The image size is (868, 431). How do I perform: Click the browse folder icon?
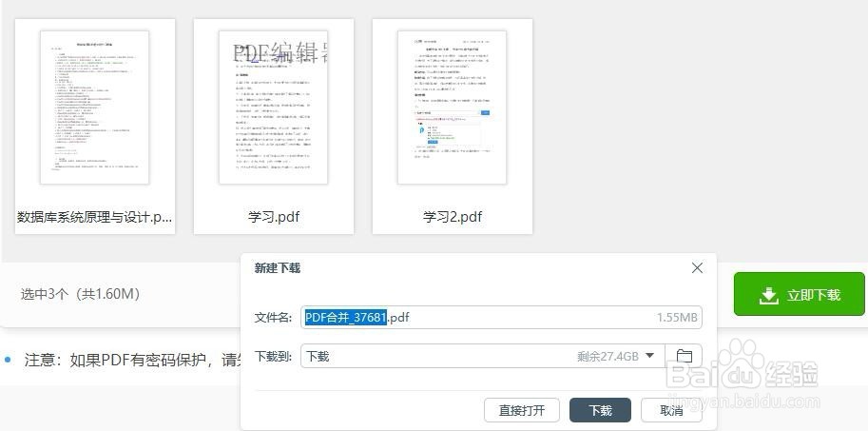pos(685,356)
